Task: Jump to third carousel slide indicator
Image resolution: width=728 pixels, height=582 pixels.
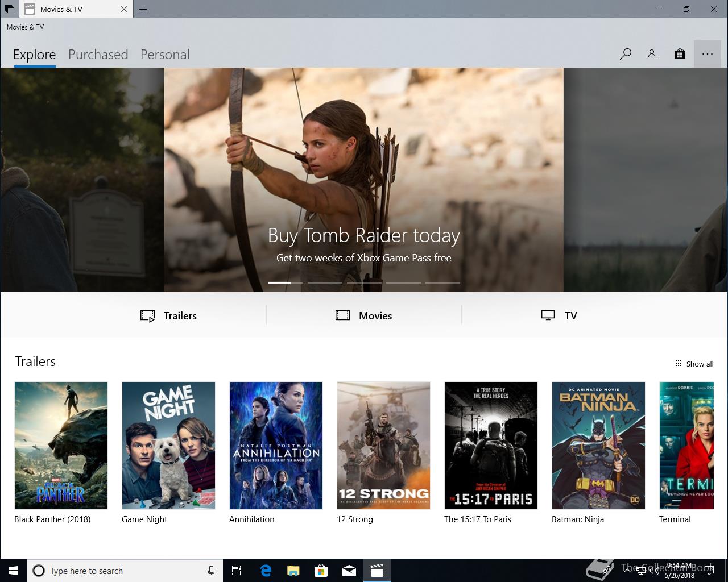Action: pyautogui.click(x=364, y=282)
